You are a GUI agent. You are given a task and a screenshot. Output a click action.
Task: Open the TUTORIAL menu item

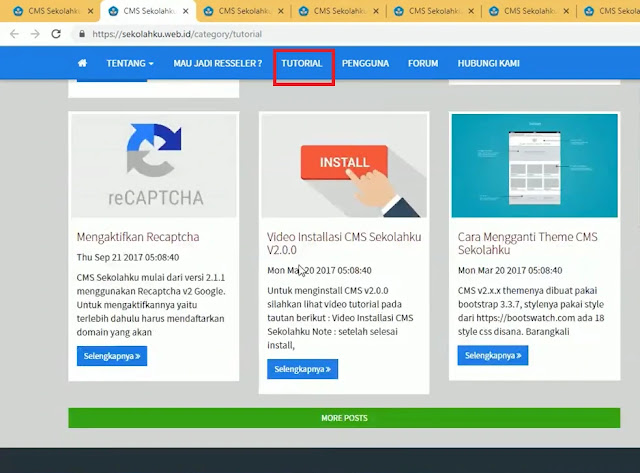[x=302, y=63]
